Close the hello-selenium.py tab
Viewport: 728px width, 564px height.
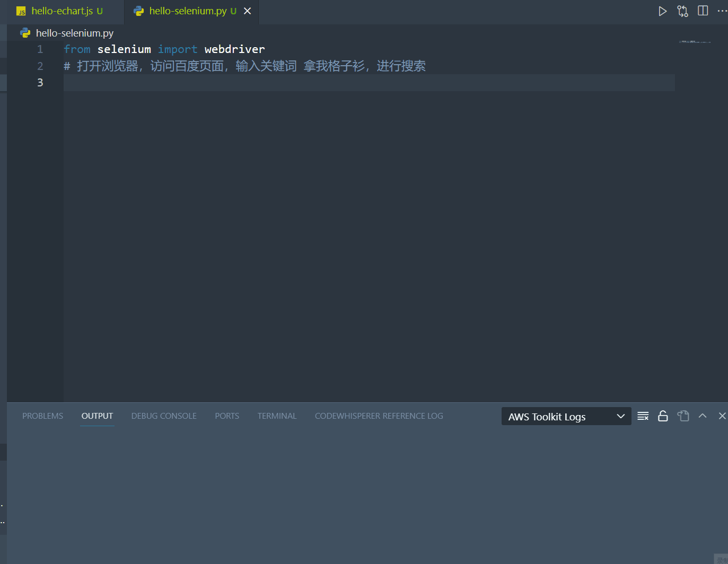tap(247, 11)
